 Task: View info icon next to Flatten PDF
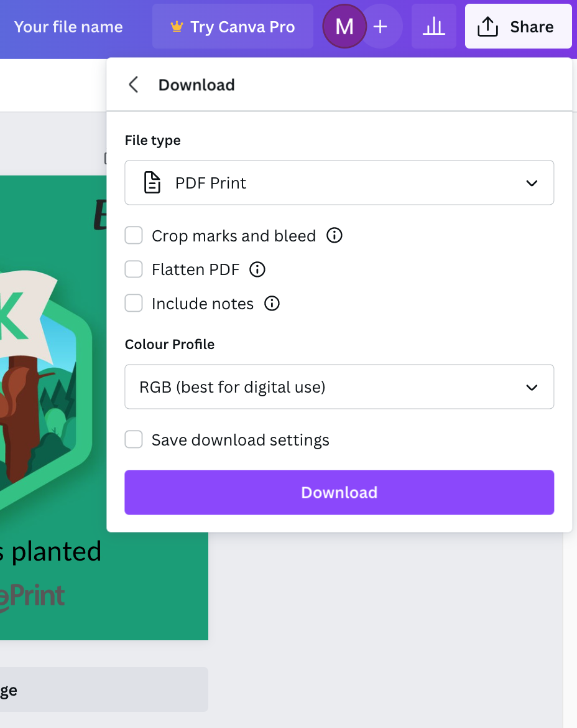click(x=257, y=269)
